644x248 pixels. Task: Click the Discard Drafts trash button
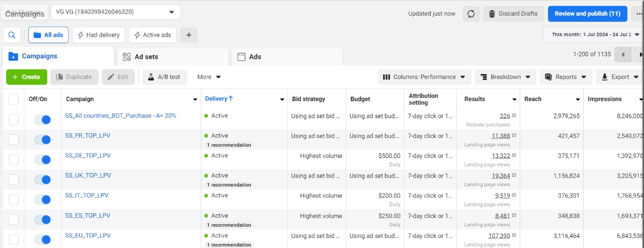tap(512, 14)
